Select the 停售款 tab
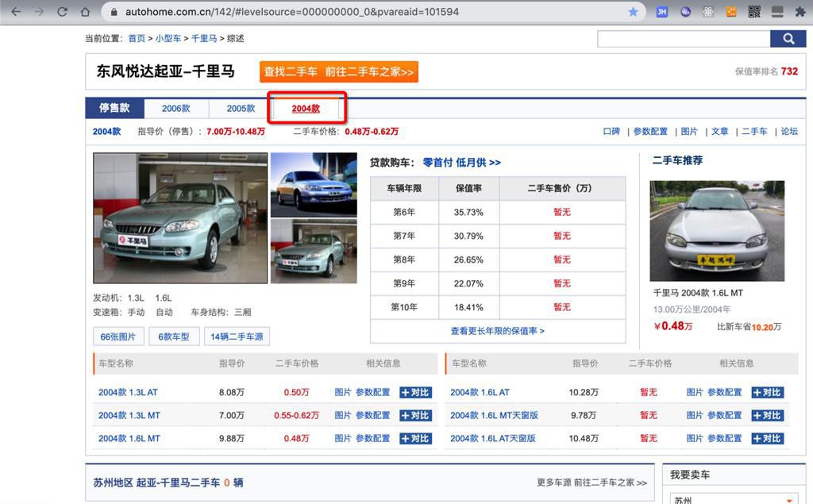Viewport: 813px width, 504px height. (114, 108)
